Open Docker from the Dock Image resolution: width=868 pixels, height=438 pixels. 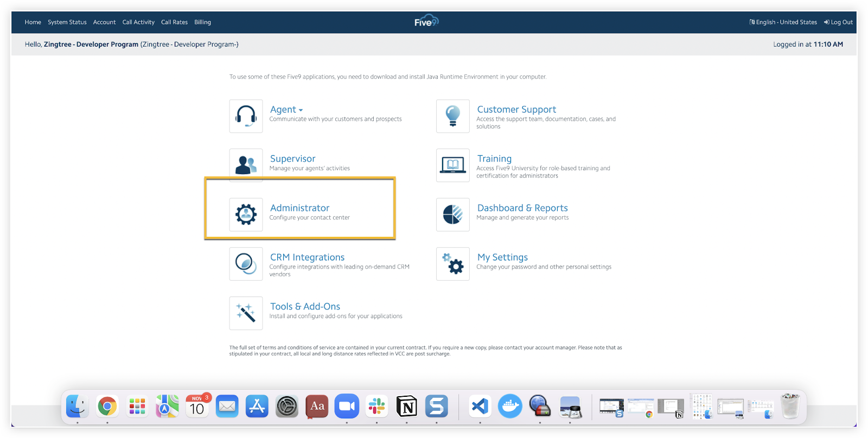[x=510, y=406]
